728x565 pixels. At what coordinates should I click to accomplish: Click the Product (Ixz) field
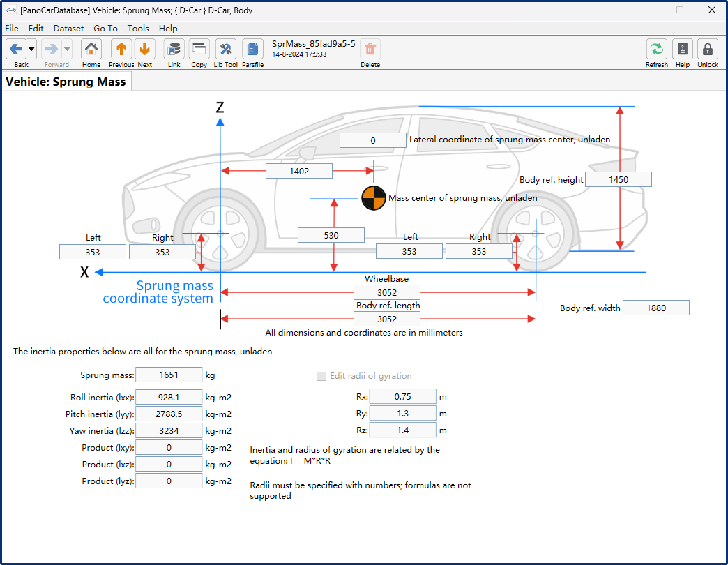[169, 465]
